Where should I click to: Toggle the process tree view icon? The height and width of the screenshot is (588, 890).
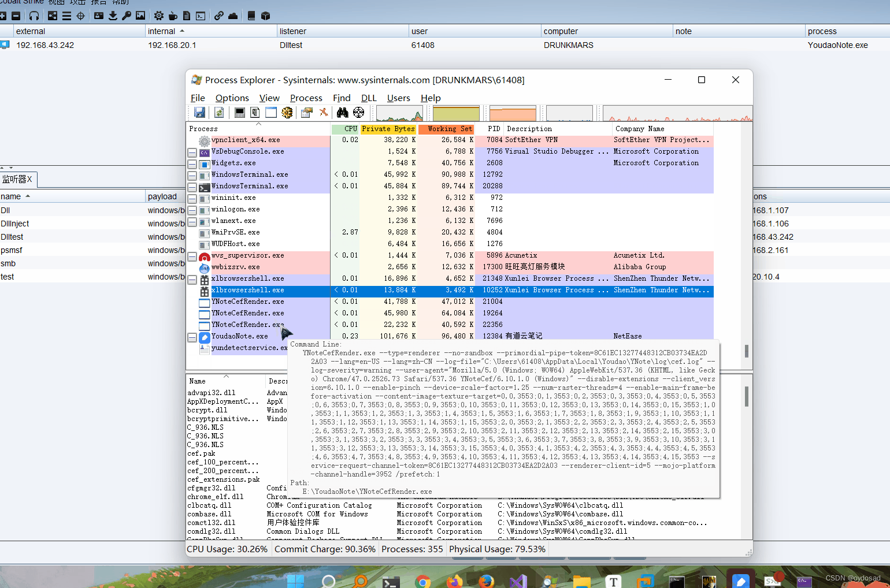click(255, 113)
